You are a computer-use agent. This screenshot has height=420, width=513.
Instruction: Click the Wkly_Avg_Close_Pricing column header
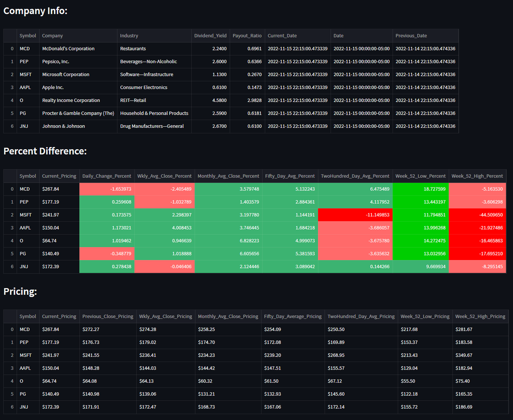point(166,316)
